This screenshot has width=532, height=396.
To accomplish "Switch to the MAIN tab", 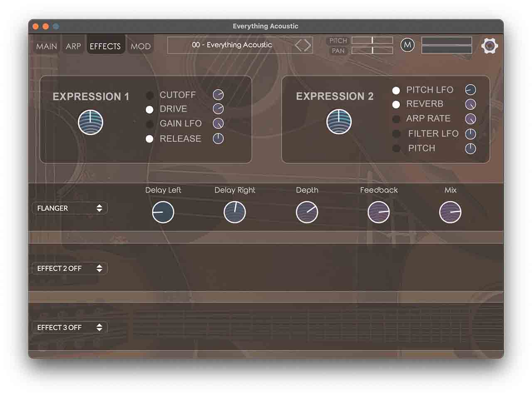I will pyautogui.click(x=47, y=46).
